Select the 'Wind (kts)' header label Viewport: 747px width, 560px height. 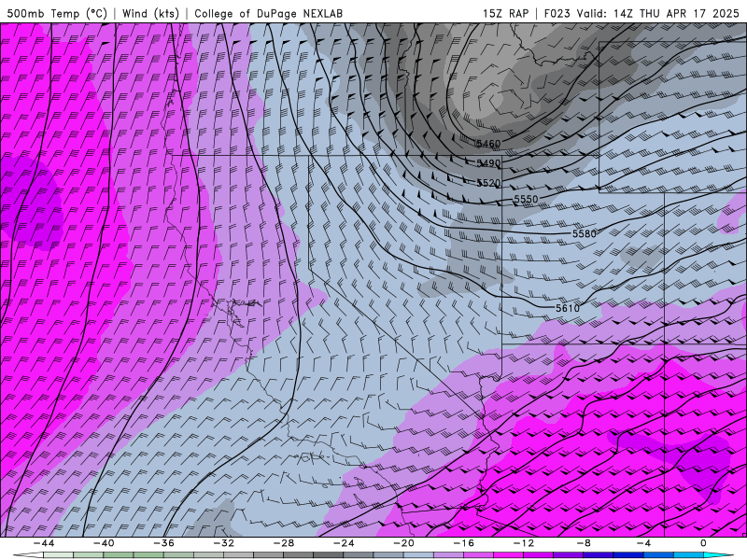[150, 13]
